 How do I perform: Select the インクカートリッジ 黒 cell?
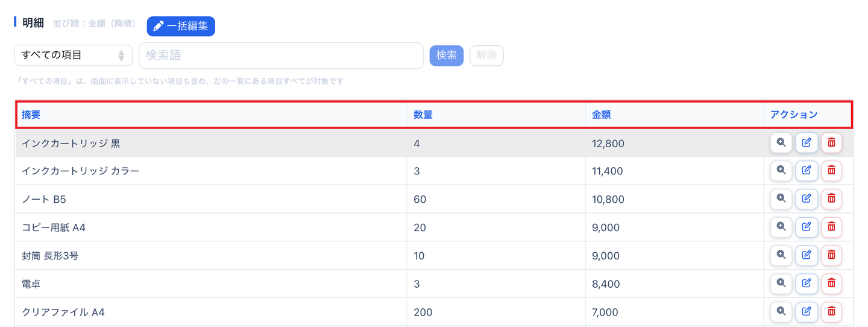(x=211, y=143)
